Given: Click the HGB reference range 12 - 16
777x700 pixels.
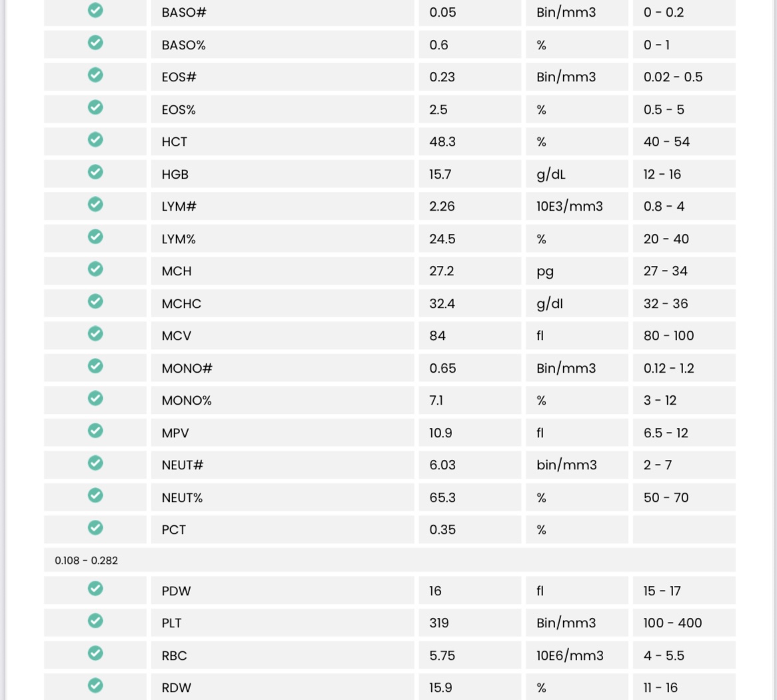Looking at the screenshot, I should (x=662, y=174).
